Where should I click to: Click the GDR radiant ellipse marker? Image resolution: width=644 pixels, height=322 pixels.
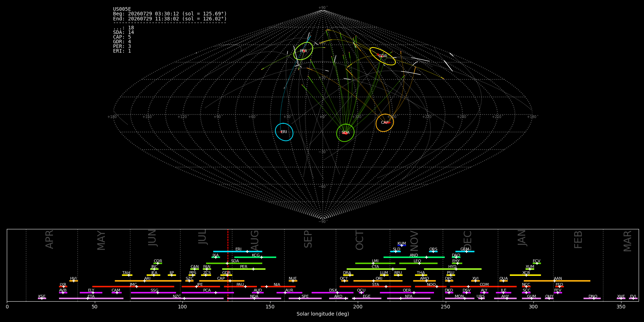tap(382, 56)
